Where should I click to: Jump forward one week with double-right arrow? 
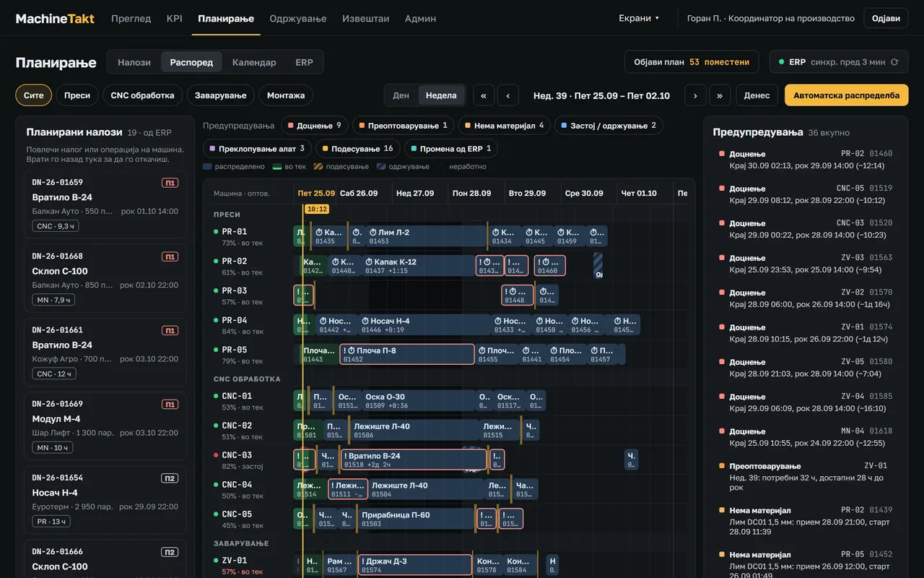tap(720, 95)
